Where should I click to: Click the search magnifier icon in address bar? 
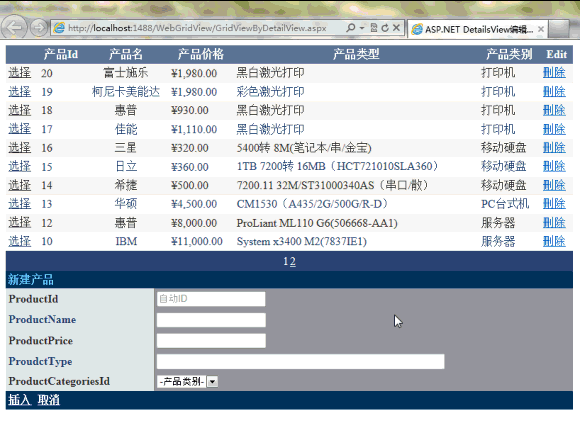(x=350, y=28)
